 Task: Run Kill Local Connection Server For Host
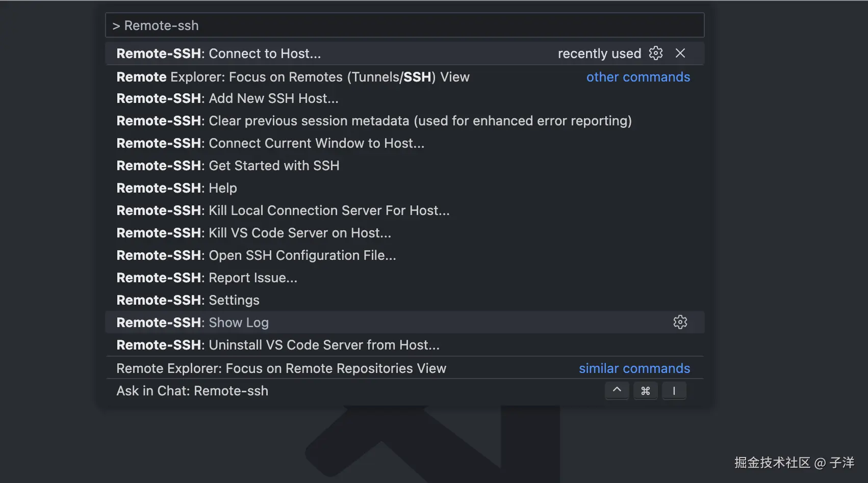click(283, 210)
